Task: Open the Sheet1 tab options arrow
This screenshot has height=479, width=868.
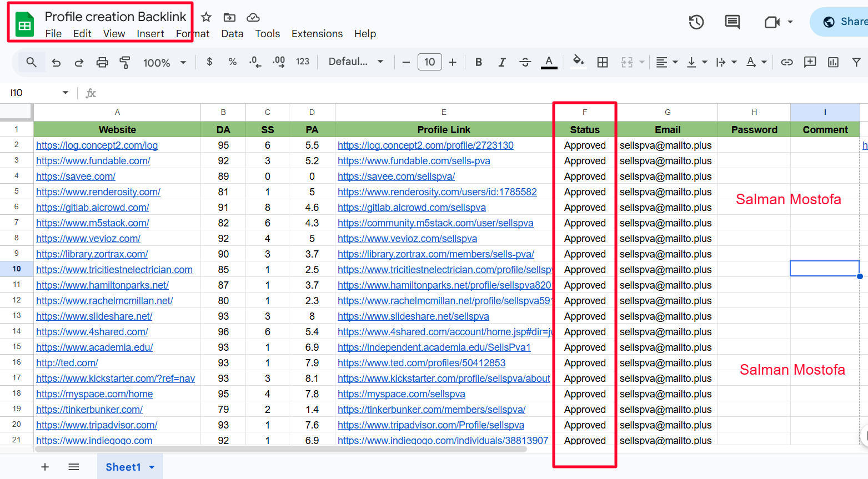Action: (x=152, y=467)
